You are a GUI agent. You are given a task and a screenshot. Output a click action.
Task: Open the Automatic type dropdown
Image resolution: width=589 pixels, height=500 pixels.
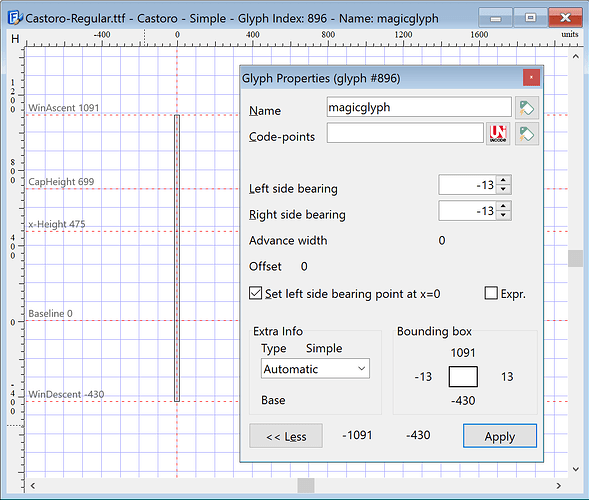click(x=315, y=369)
